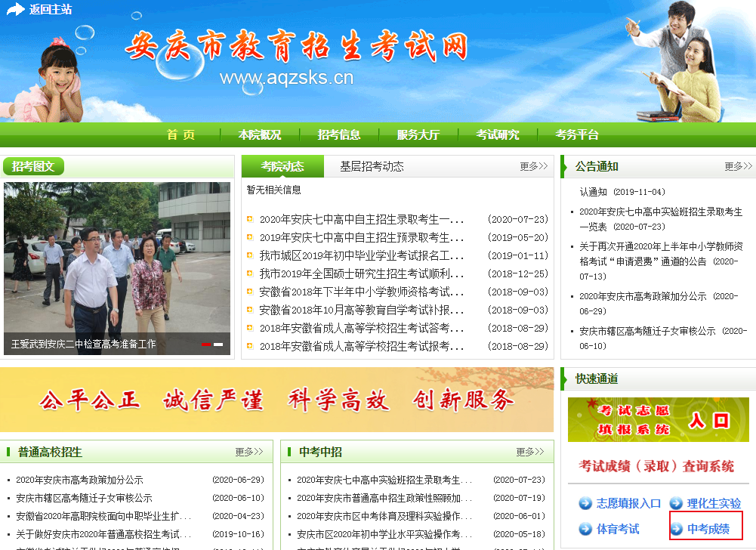Click the blue arrow icon beside 志愿填报入口
The image size is (756, 550).
pyautogui.click(x=585, y=504)
